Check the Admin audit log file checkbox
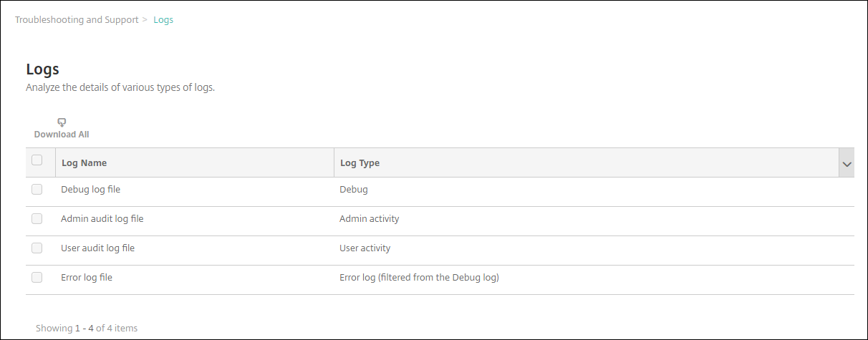Image resolution: width=868 pixels, height=340 pixels. click(37, 219)
